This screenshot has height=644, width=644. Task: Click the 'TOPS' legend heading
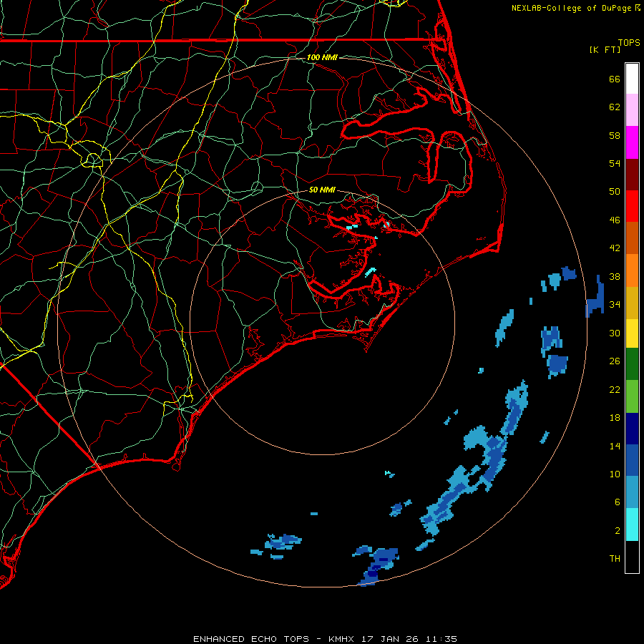click(629, 43)
